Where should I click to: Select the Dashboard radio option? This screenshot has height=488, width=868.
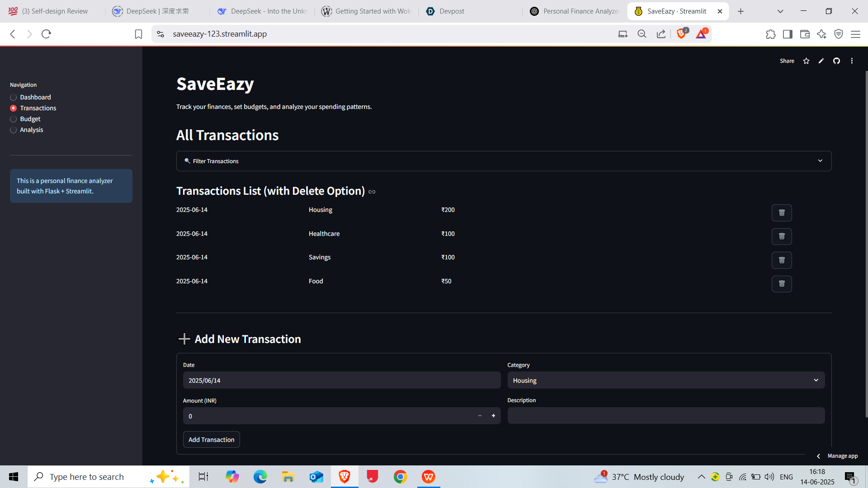[x=14, y=97]
